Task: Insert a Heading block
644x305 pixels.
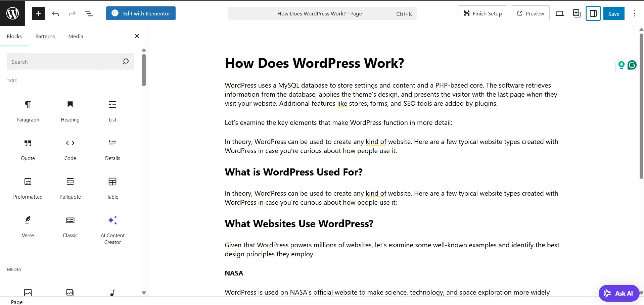Action: click(70, 112)
